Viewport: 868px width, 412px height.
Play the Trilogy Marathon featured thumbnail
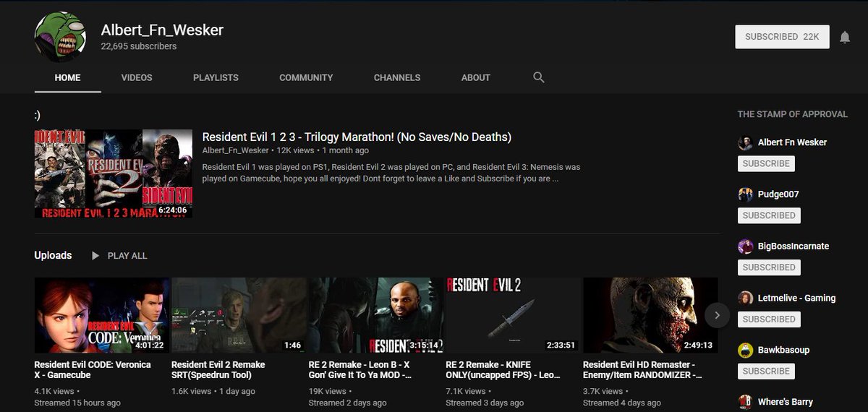click(114, 173)
